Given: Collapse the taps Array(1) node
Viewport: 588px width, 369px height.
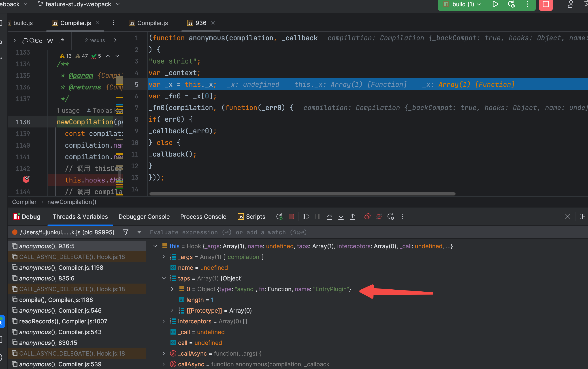Looking at the screenshot, I should pos(164,278).
